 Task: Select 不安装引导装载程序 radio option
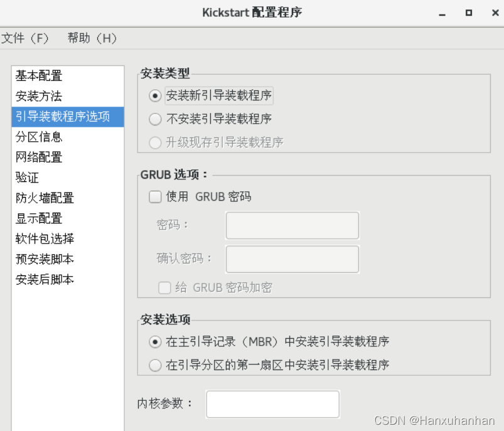tap(155, 119)
